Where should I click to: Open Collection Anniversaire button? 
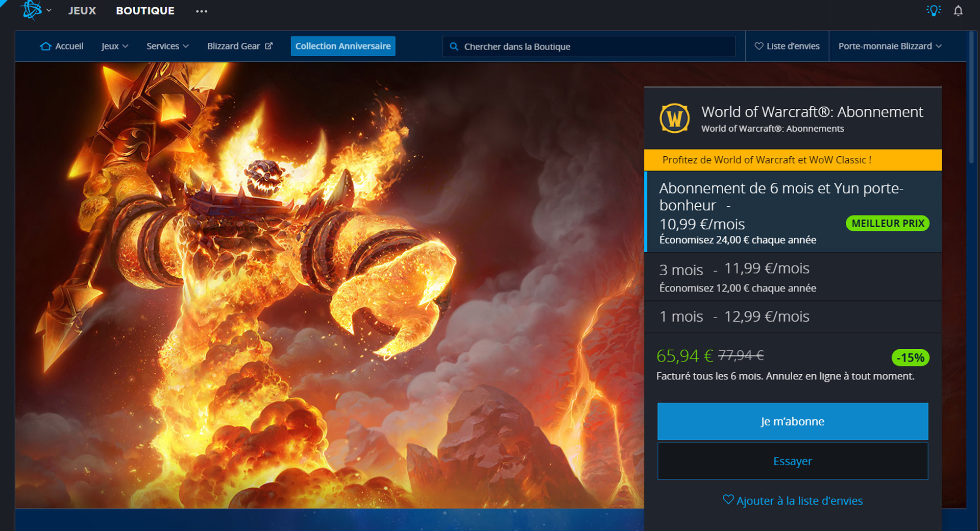pyautogui.click(x=343, y=46)
